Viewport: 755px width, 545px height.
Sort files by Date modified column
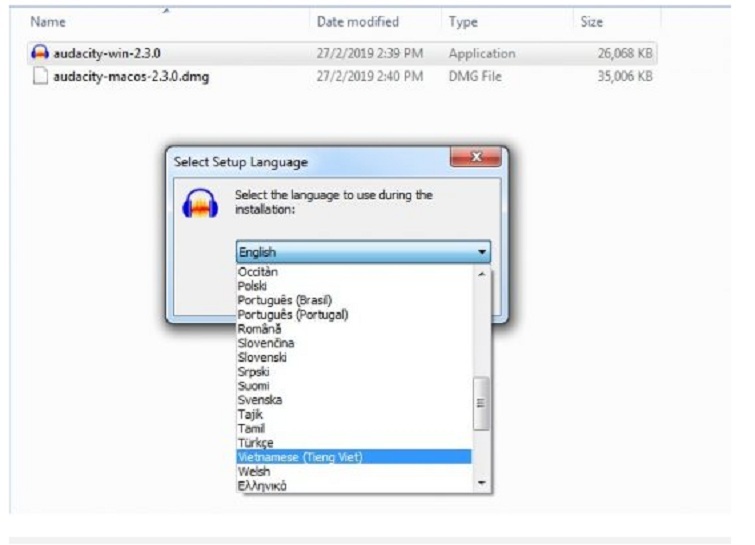coord(357,21)
